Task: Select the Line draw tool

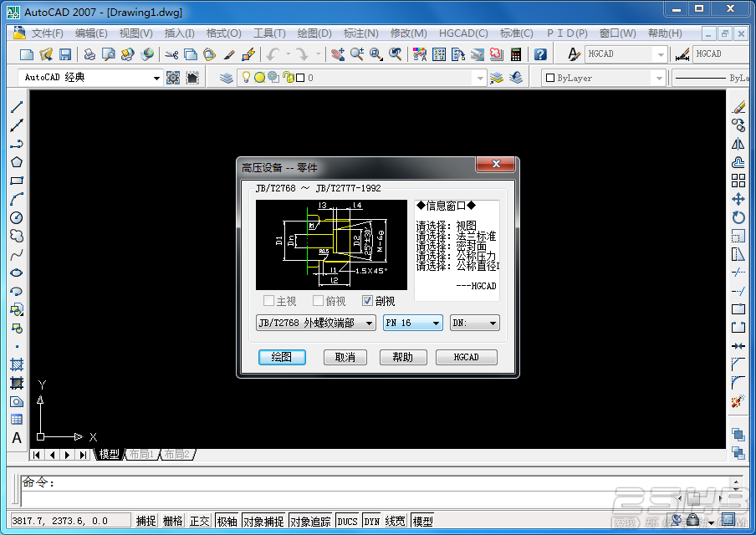Action: (x=17, y=107)
